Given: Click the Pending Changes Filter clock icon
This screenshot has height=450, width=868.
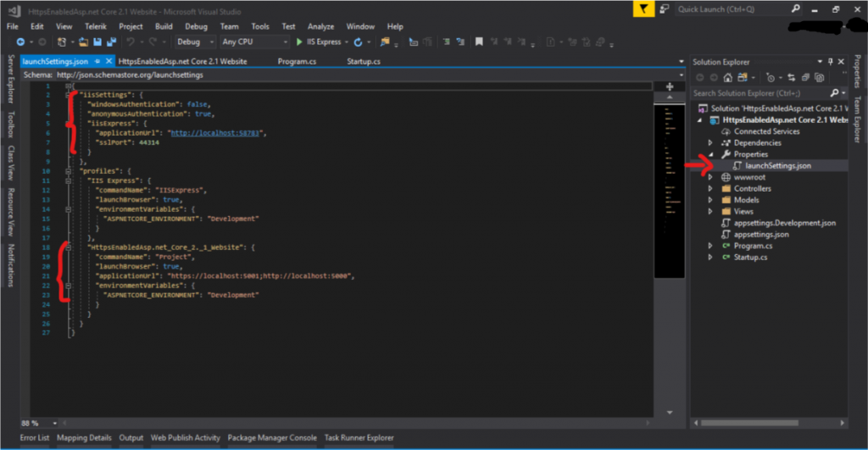Looking at the screenshot, I should (770, 77).
